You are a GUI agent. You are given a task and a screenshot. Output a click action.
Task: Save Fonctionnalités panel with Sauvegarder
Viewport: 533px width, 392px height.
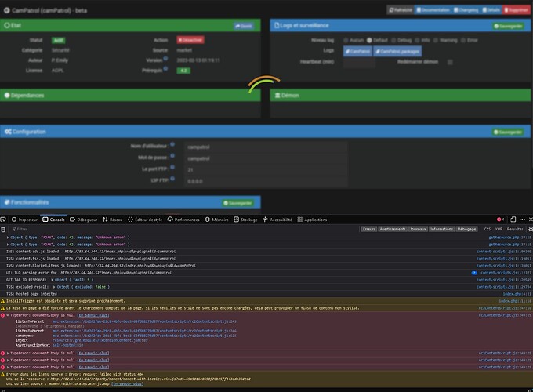(x=238, y=203)
